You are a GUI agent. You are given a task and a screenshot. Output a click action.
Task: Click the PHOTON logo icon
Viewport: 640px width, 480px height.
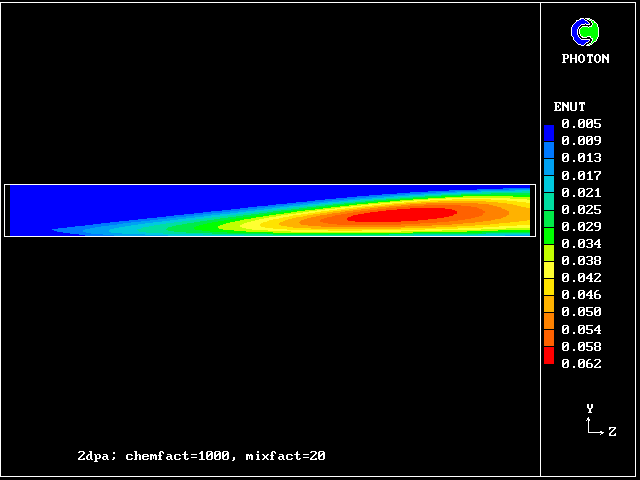tap(585, 33)
